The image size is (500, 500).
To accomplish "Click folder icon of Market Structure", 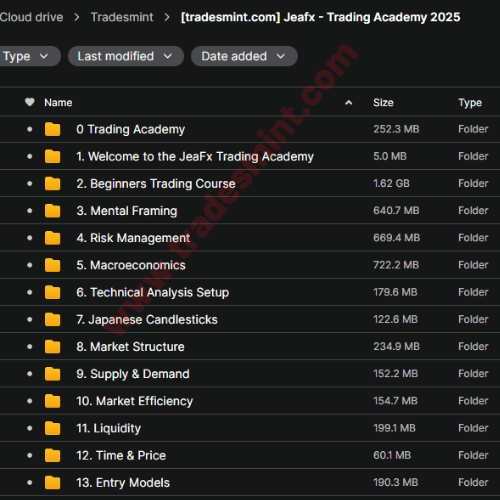I will 53,347.
